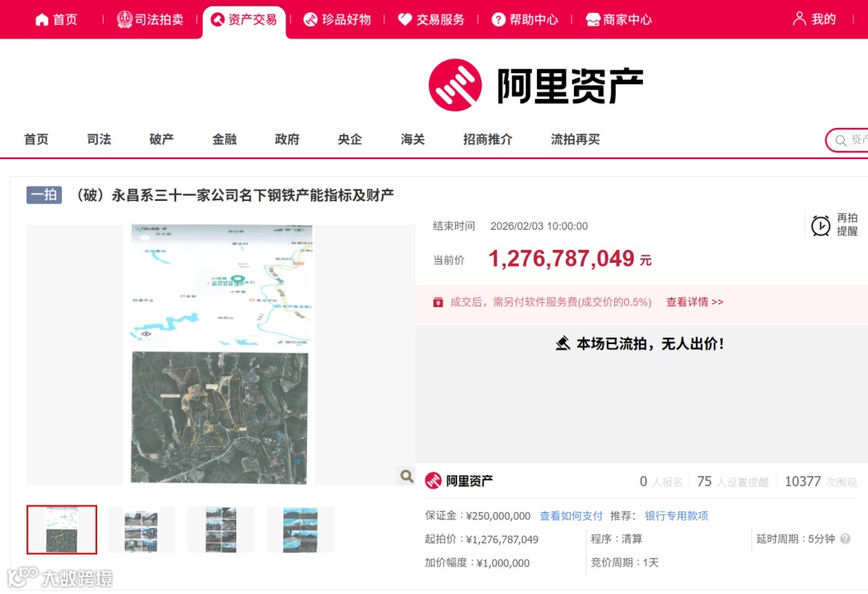Open the 首页 tab in top red bar
This screenshot has width=868, height=594.
tap(56, 20)
